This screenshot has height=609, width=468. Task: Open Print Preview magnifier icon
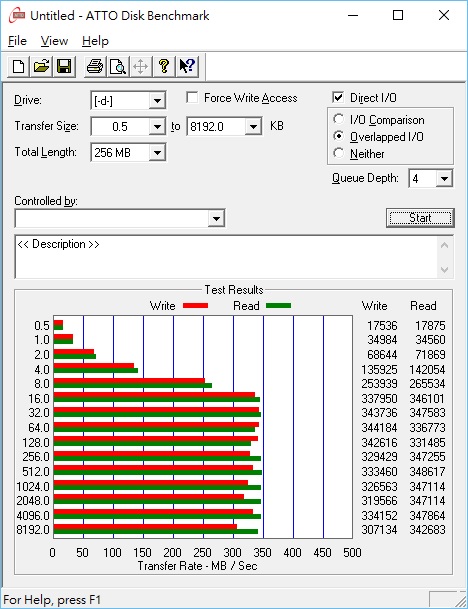click(x=118, y=67)
